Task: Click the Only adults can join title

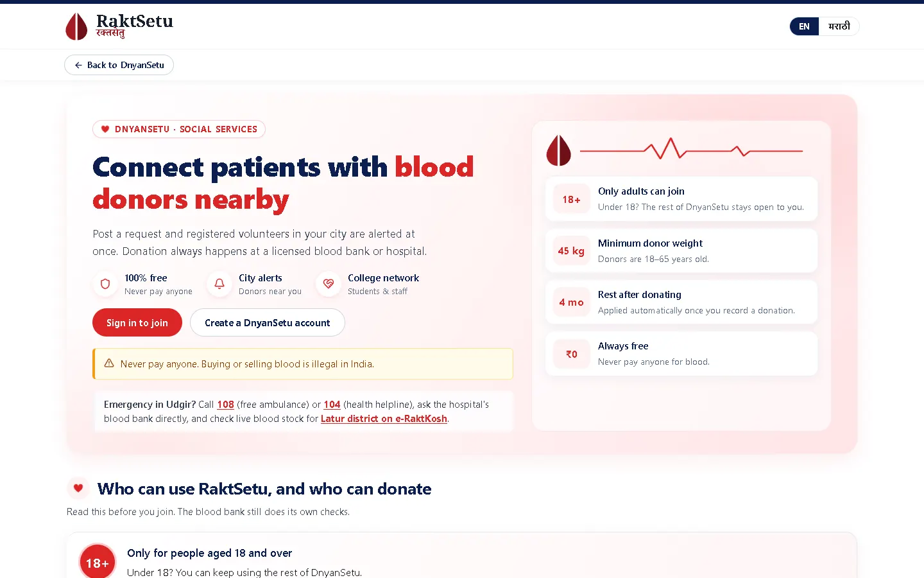Action: click(641, 191)
